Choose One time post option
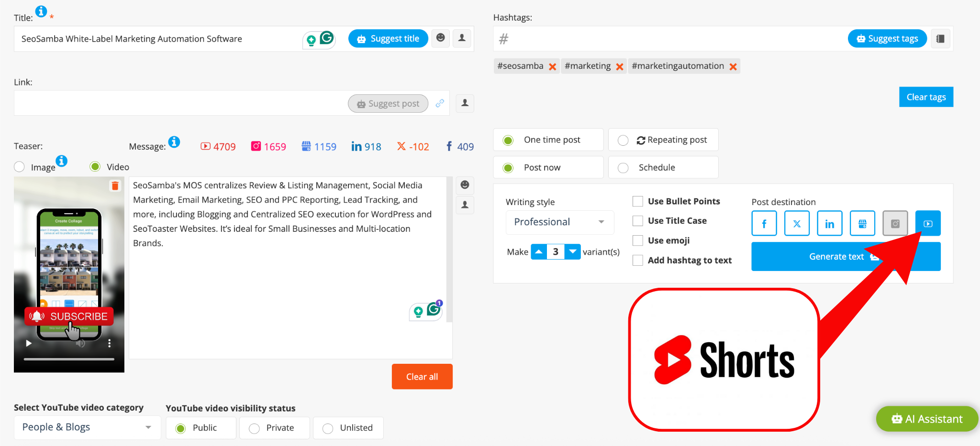 pos(548,140)
